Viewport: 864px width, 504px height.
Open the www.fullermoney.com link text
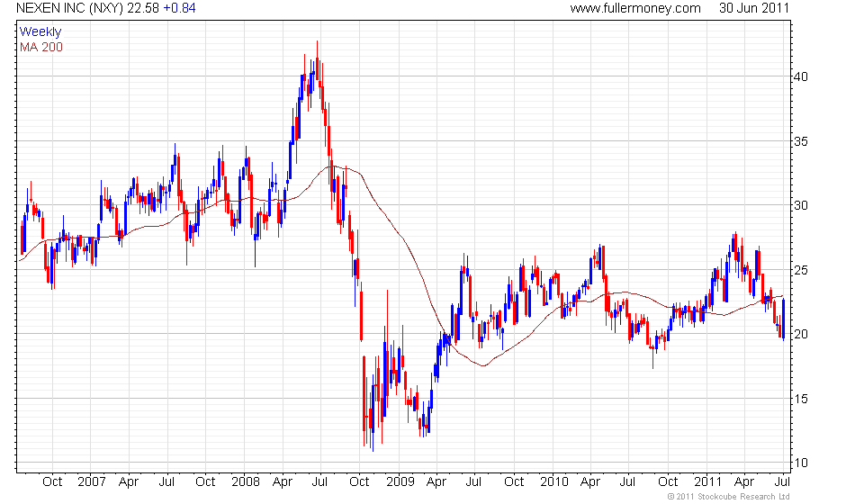tap(635, 8)
